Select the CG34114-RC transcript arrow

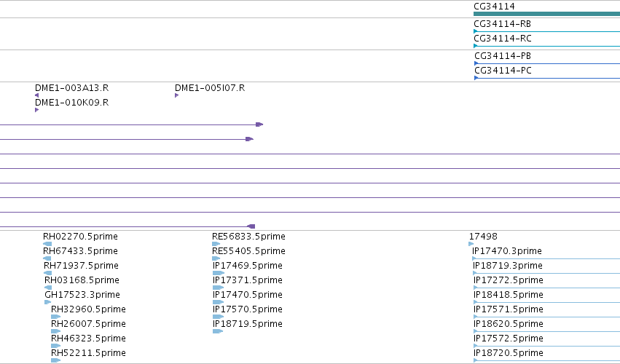[x=476, y=46]
